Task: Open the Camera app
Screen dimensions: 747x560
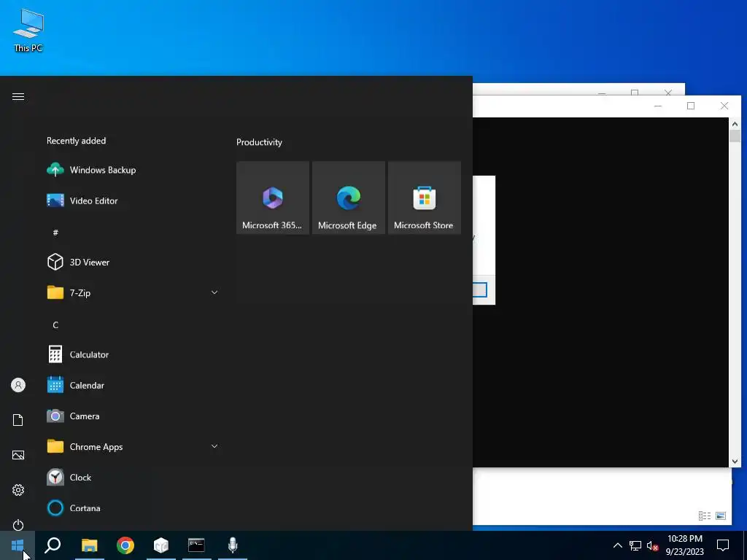Action: click(133, 416)
